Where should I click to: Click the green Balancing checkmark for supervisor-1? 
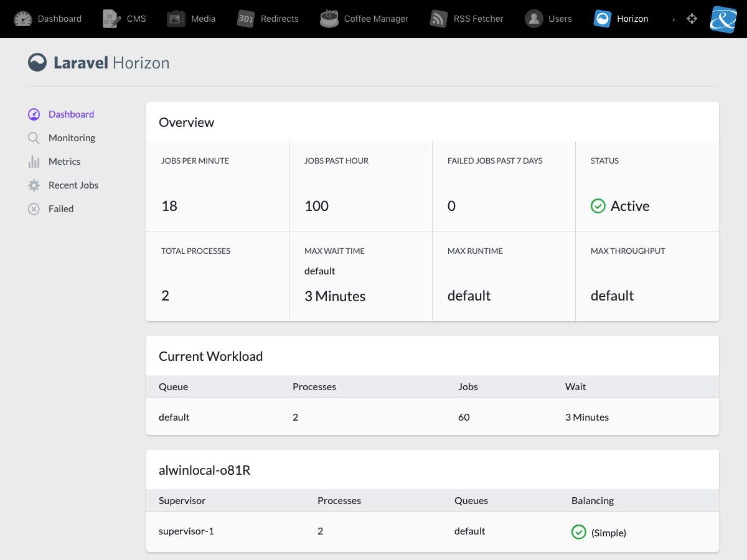coord(578,532)
